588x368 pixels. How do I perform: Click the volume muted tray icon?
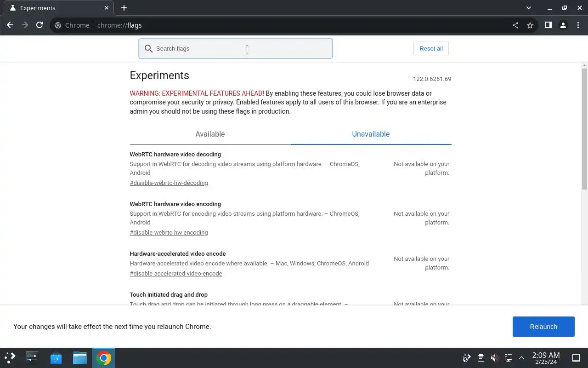(494, 358)
